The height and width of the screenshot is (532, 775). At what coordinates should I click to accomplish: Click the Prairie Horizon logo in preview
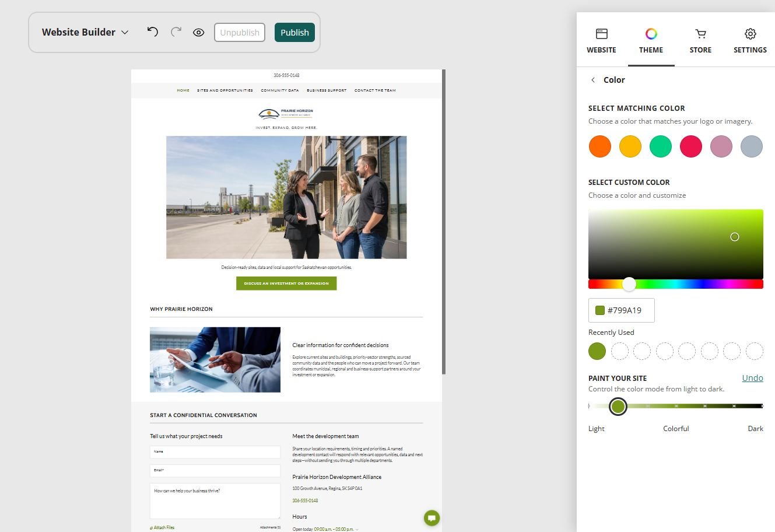pos(286,113)
